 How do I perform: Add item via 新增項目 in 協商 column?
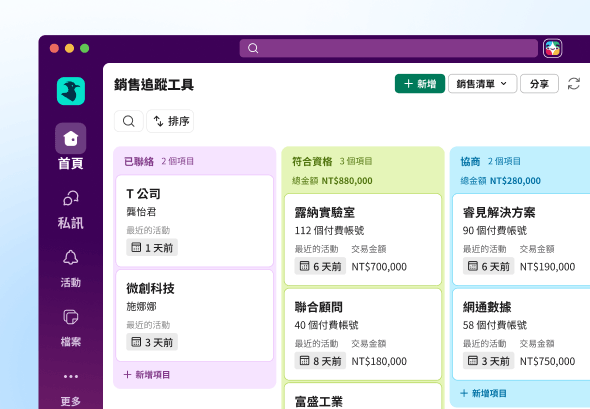click(484, 393)
